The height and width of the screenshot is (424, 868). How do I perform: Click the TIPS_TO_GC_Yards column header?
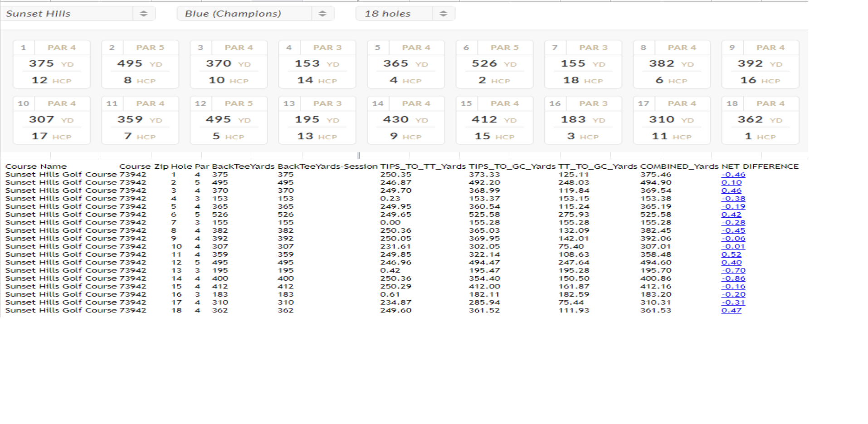(x=512, y=166)
